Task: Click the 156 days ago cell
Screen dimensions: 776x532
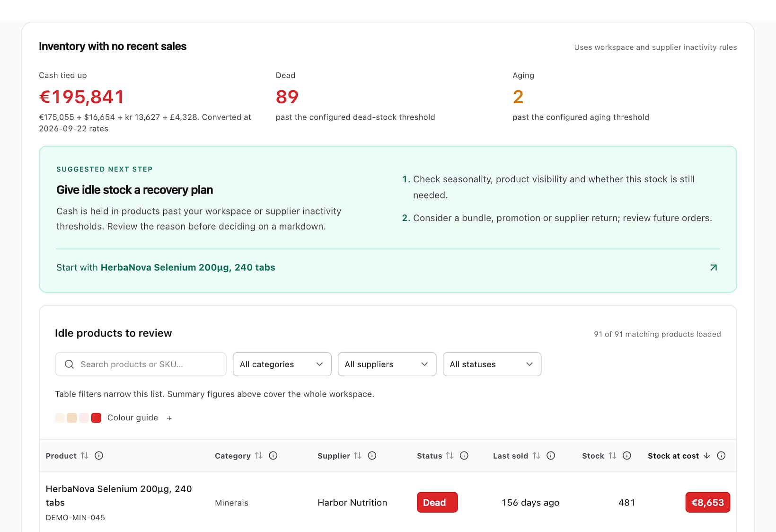Action: (x=530, y=503)
